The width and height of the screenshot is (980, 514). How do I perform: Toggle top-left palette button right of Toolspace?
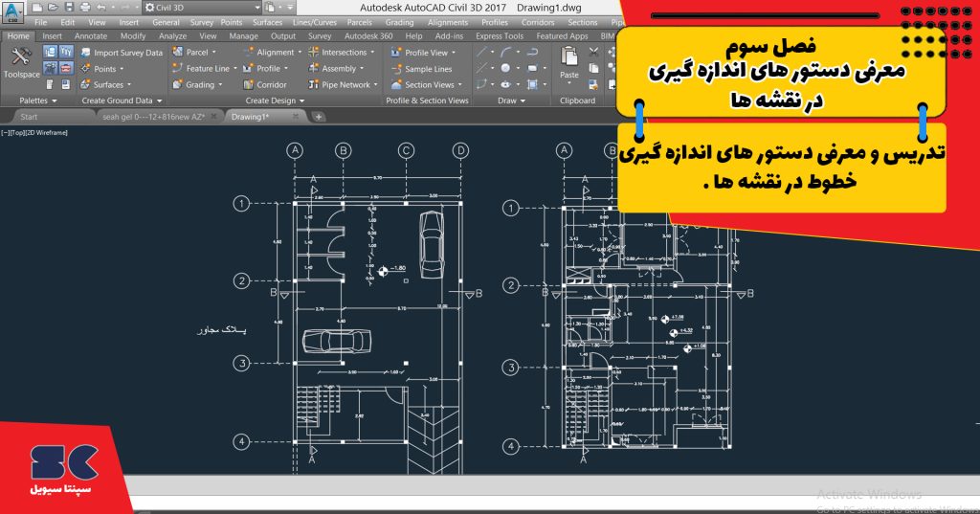click(50, 52)
